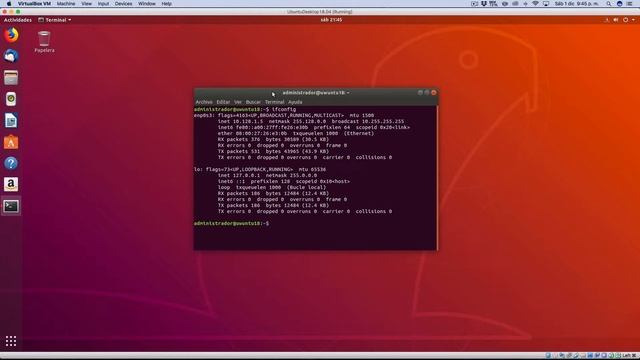Open the Window menu

click(x=147, y=4)
